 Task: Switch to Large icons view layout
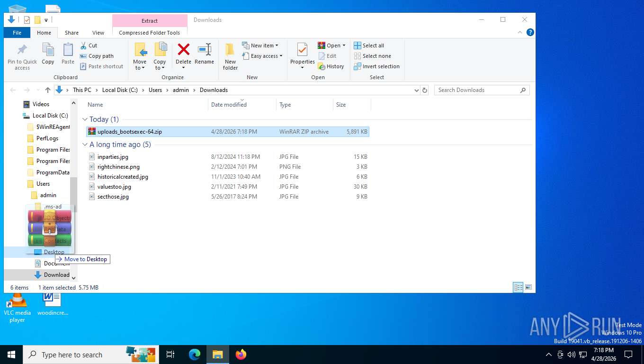pyautogui.click(x=528, y=287)
